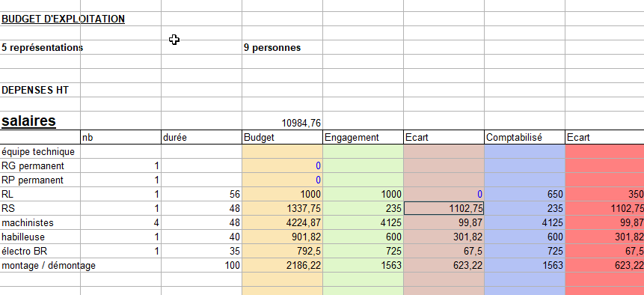The height and width of the screenshot is (295, 644).
Task: Click the durée header cell
Action: pos(202,137)
